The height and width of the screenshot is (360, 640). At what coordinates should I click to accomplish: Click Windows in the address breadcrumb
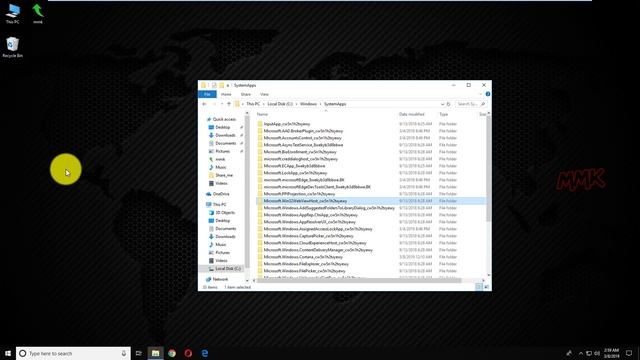point(309,104)
